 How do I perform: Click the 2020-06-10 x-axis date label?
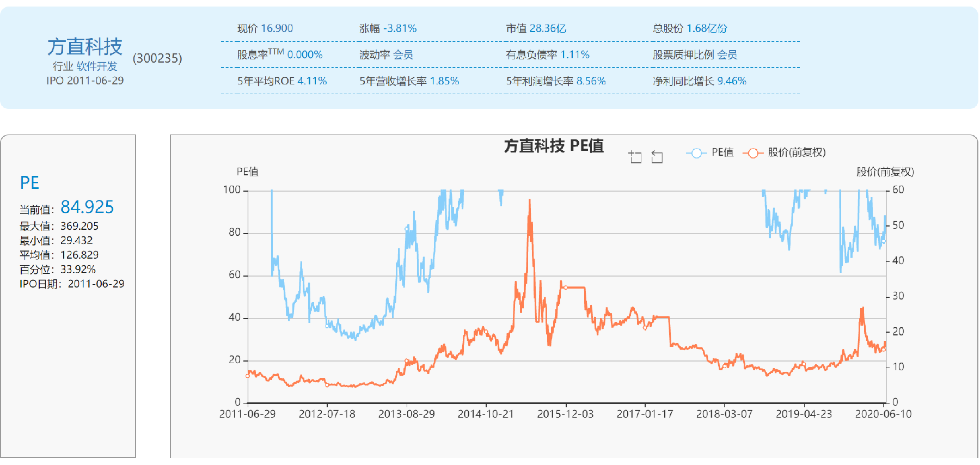tap(883, 414)
